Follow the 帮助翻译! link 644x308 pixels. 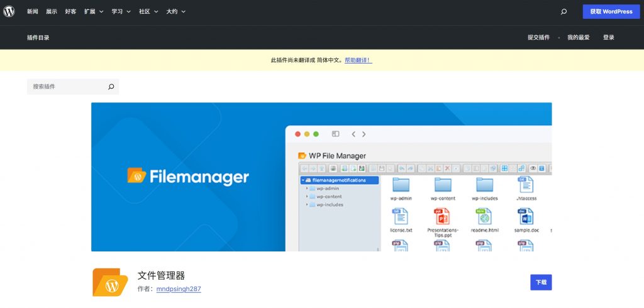[x=358, y=60]
